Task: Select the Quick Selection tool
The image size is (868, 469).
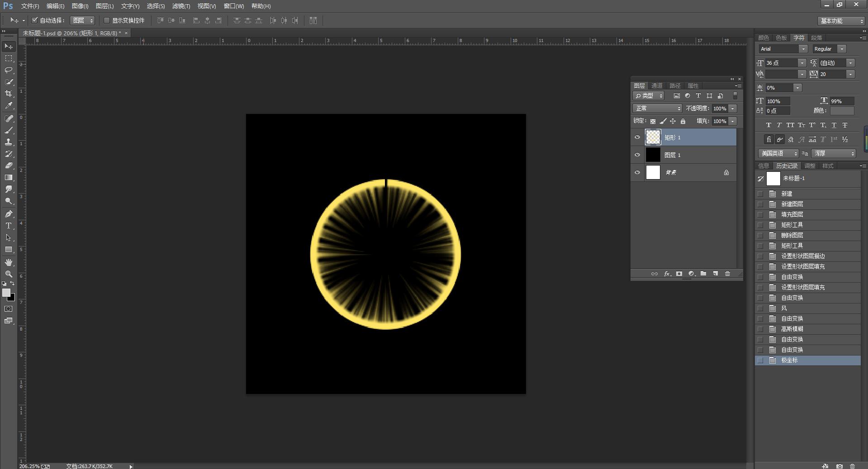Action: 9,82
